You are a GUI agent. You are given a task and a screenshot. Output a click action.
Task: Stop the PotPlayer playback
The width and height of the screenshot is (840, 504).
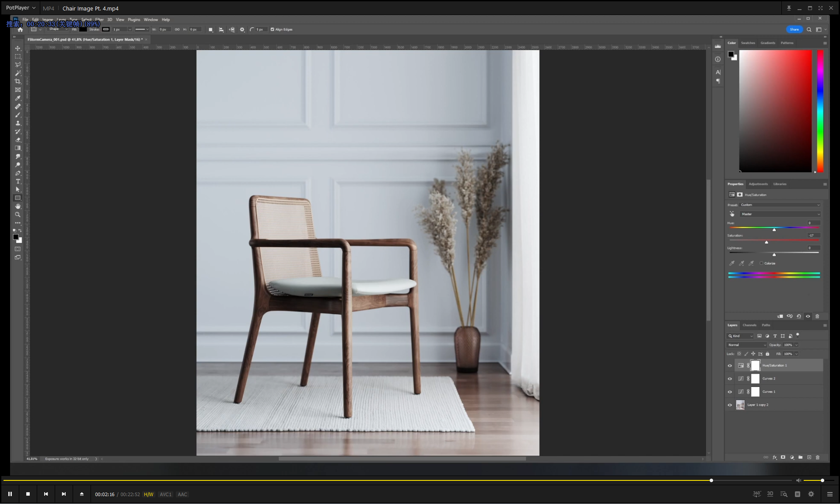(28, 494)
